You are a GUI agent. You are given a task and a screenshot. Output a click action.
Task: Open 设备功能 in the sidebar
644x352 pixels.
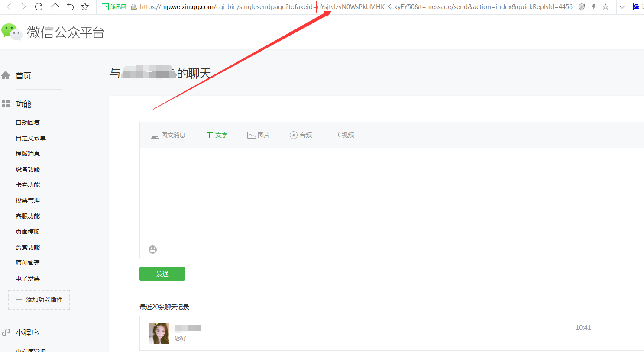(28, 169)
